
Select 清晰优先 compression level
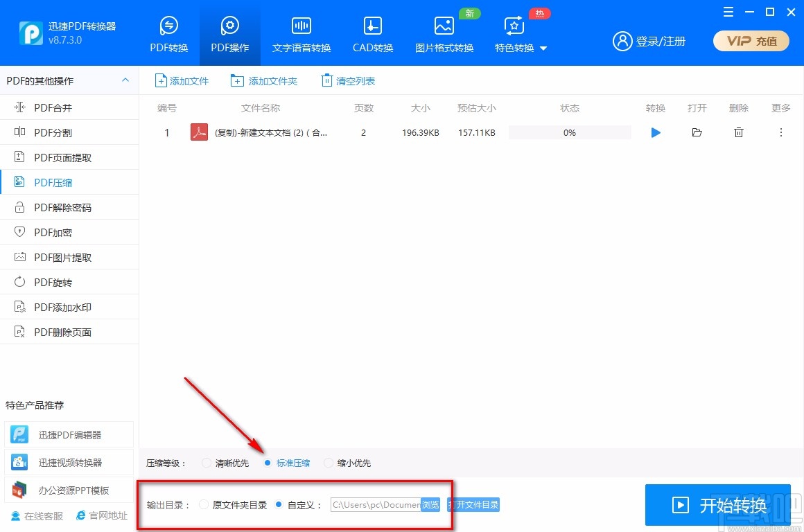pos(226,463)
